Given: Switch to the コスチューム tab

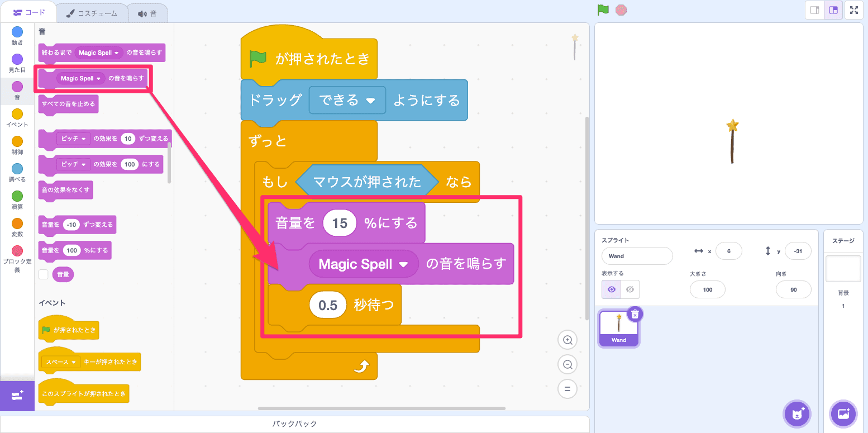Looking at the screenshot, I should click(x=93, y=12).
